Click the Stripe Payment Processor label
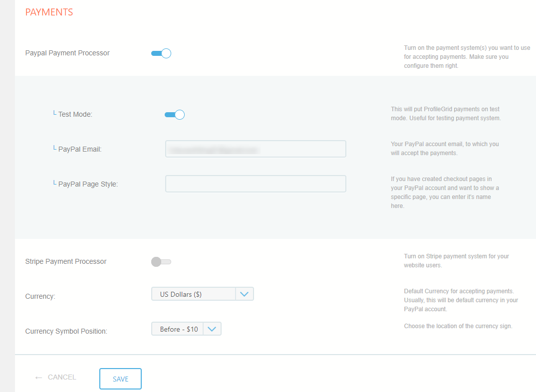The image size is (536, 392). pyautogui.click(x=66, y=261)
